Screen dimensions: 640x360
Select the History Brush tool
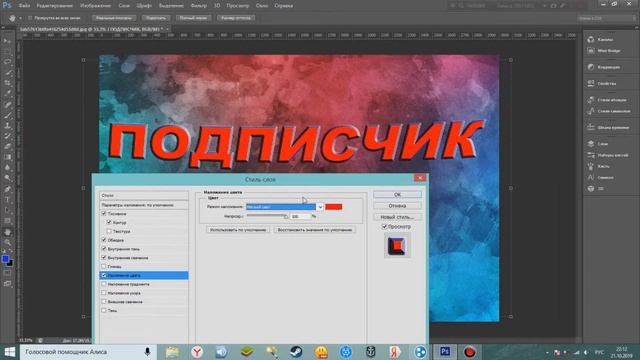[x=7, y=136]
